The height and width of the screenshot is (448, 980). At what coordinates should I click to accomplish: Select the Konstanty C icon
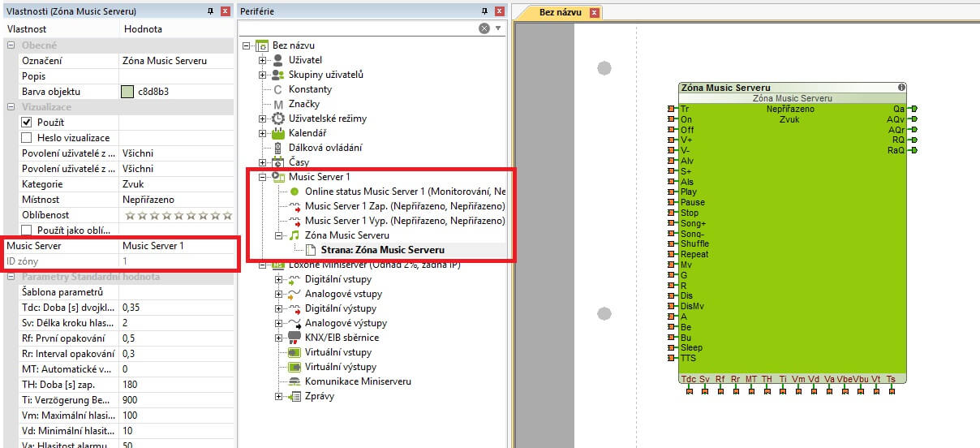(x=278, y=89)
